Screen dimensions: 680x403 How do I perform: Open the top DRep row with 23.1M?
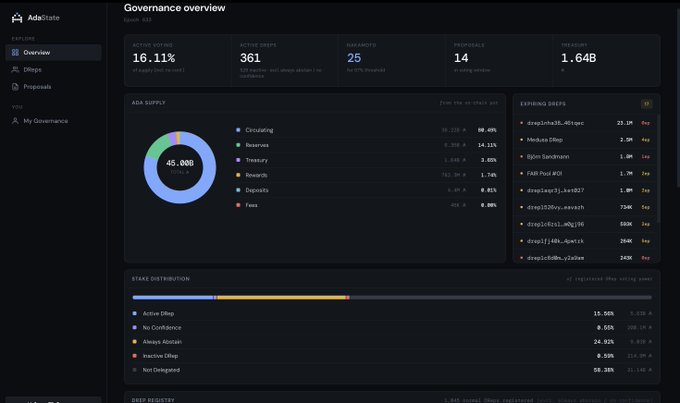point(585,123)
